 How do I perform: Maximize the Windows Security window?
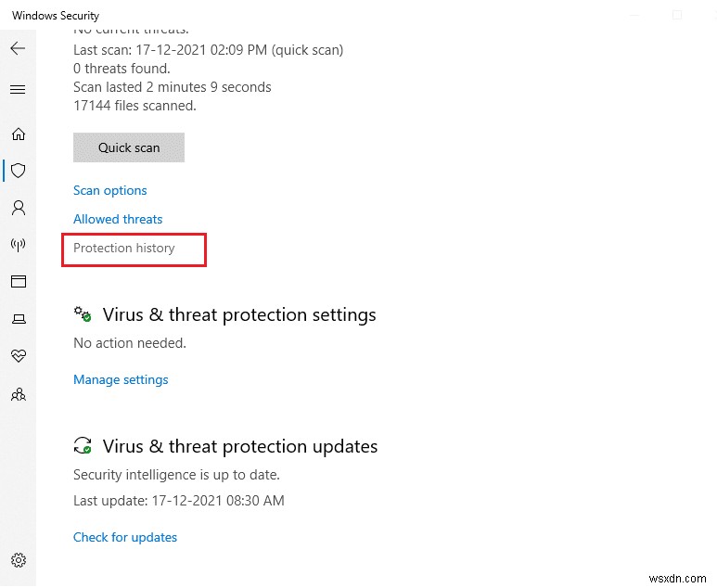pyautogui.click(x=677, y=16)
